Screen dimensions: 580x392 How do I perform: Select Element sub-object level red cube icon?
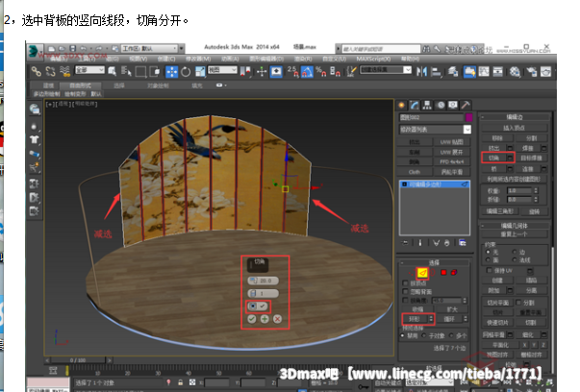point(454,273)
